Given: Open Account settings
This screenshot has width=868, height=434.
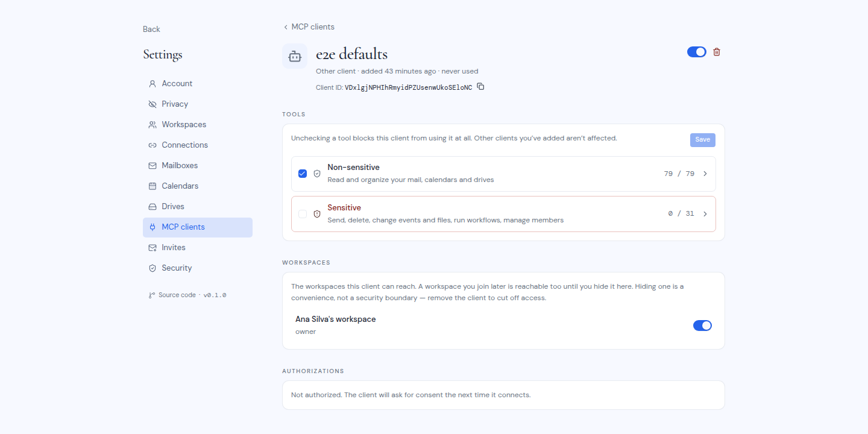Looking at the screenshot, I should click(x=198, y=84).
